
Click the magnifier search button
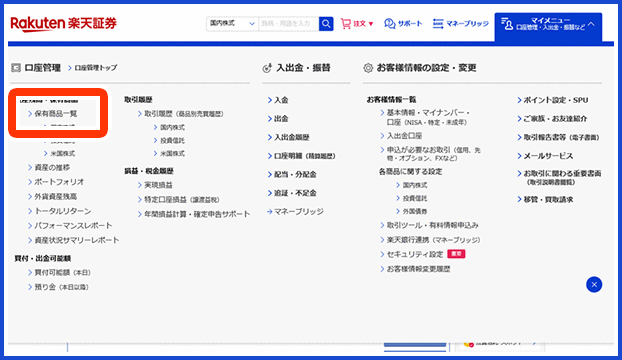click(326, 24)
